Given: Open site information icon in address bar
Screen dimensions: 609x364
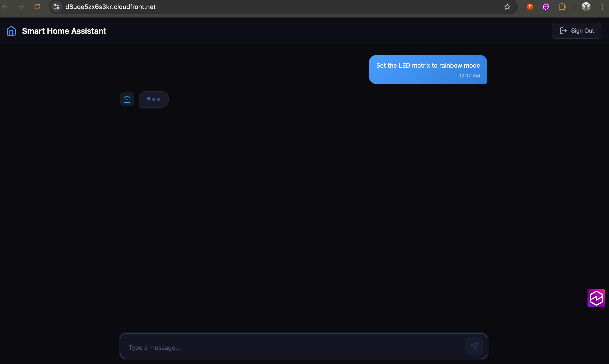Looking at the screenshot, I should point(56,7).
